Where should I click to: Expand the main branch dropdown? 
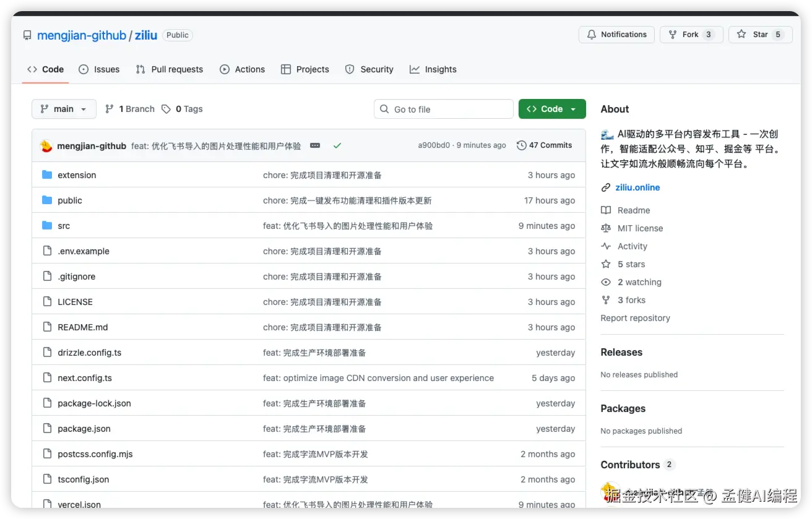tap(64, 109)
